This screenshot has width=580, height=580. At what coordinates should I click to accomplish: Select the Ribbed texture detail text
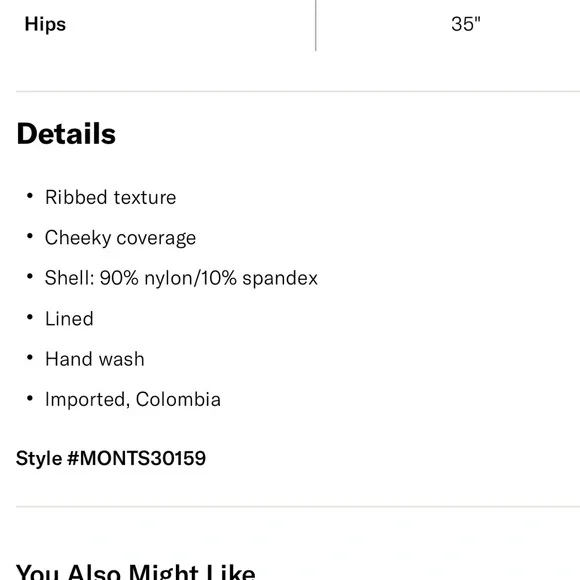pos(110,197)
